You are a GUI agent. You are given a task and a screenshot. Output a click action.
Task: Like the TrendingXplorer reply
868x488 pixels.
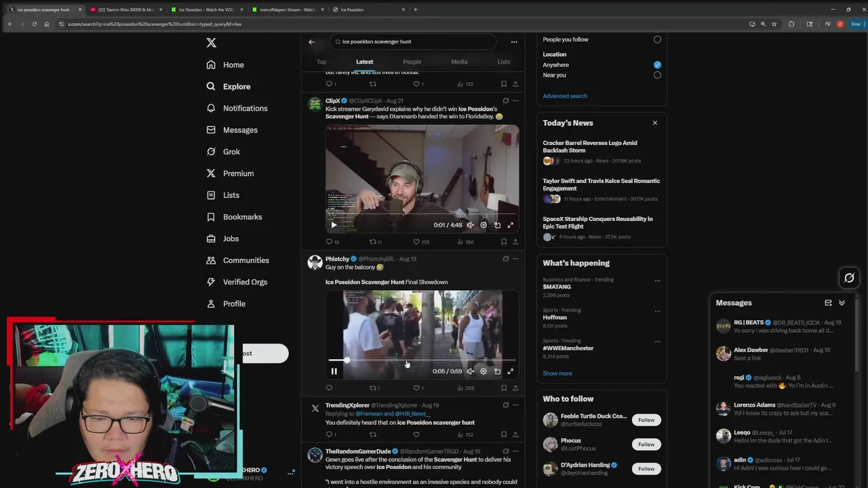pyautogui.click(x=416, y=434)
